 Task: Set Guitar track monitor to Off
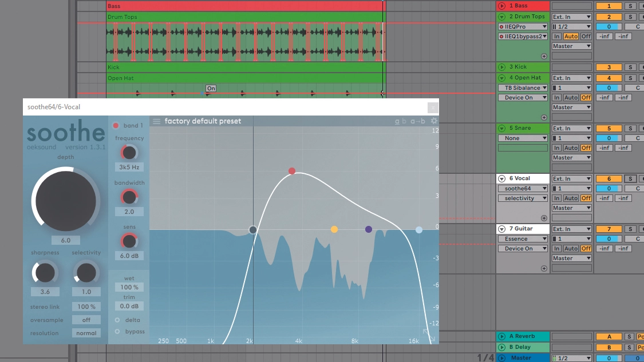pos(586,249)
